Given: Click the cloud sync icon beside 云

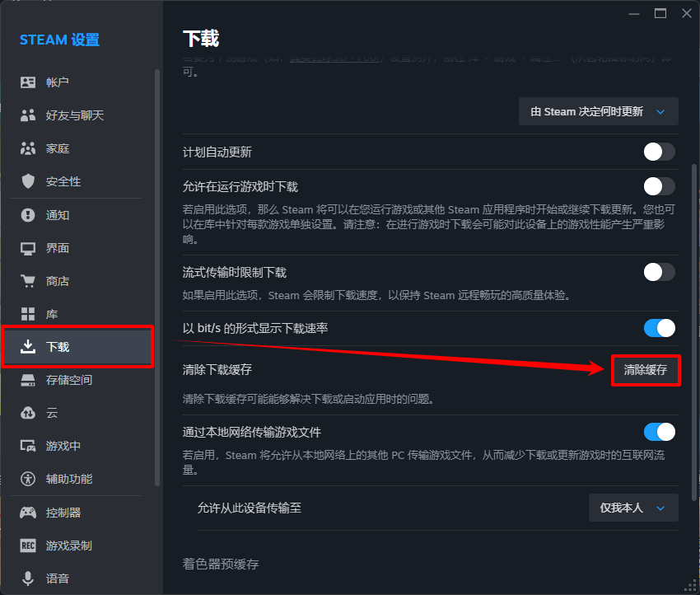Looking at the screenshot, I should [x=28, y=413].
